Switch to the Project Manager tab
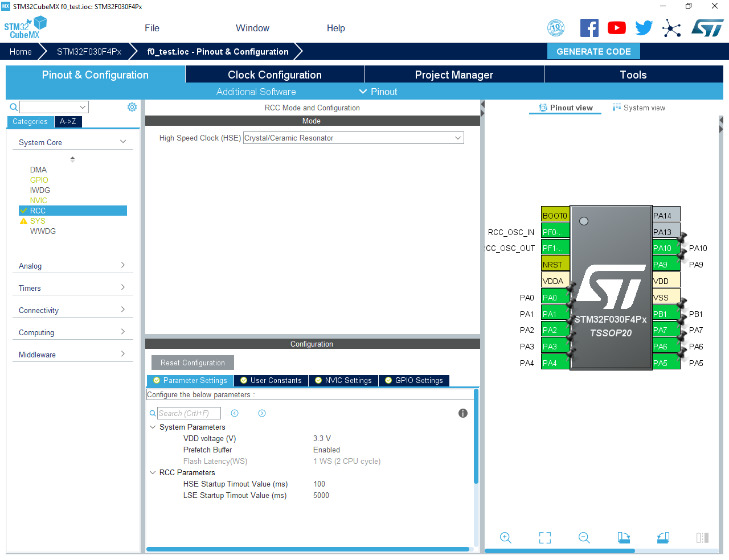The height and width of the screenshot is (560, 729). [x=454, y=75]
